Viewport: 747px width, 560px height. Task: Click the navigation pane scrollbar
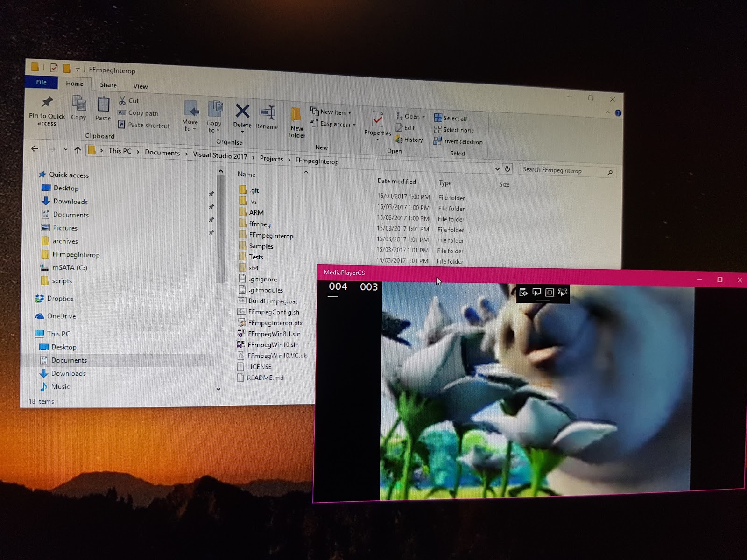[220, 229]
